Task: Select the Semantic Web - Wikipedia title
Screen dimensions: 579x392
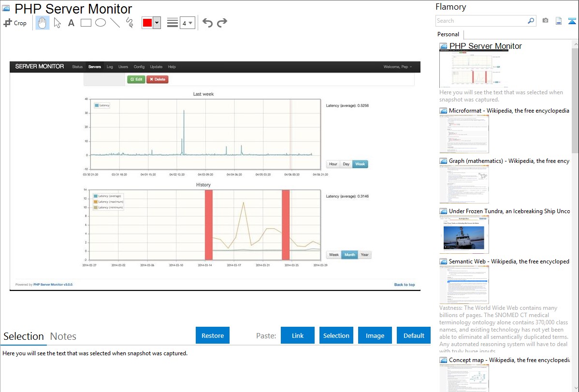Action: point(509,261)
